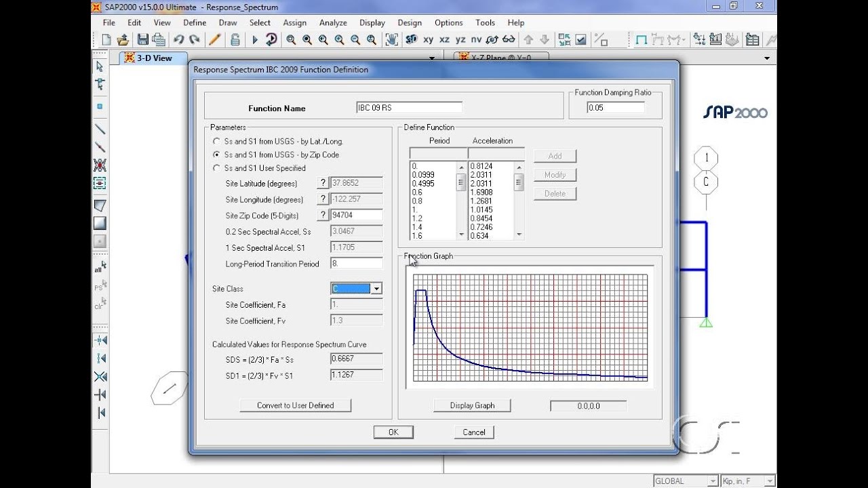868x488 pixels.
Task: Click the Long-Period Transition Period field
Action: point(357,264)
